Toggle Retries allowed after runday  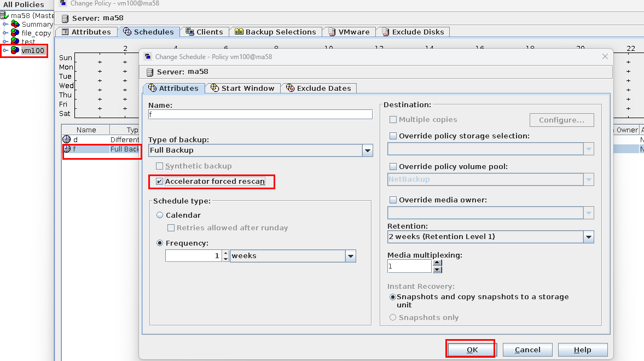coord(171,228)
